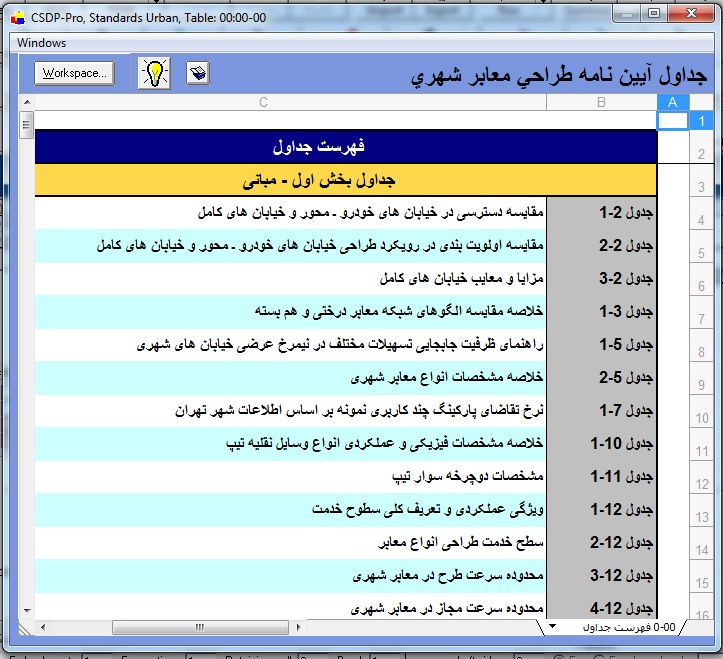
Task: Open the sheet tab list dropdown arrow
Action: (x=552, y=626)
